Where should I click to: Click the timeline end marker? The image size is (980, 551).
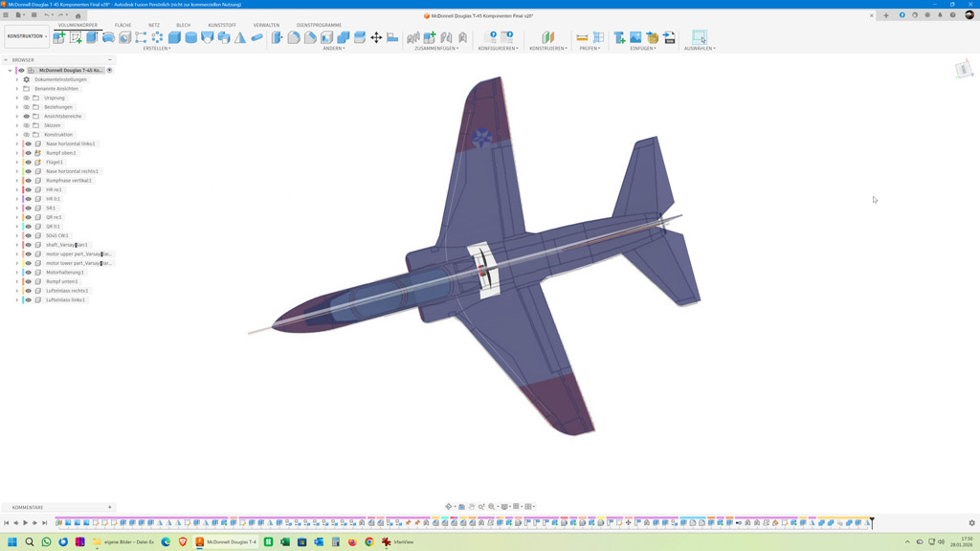point(872,522)
